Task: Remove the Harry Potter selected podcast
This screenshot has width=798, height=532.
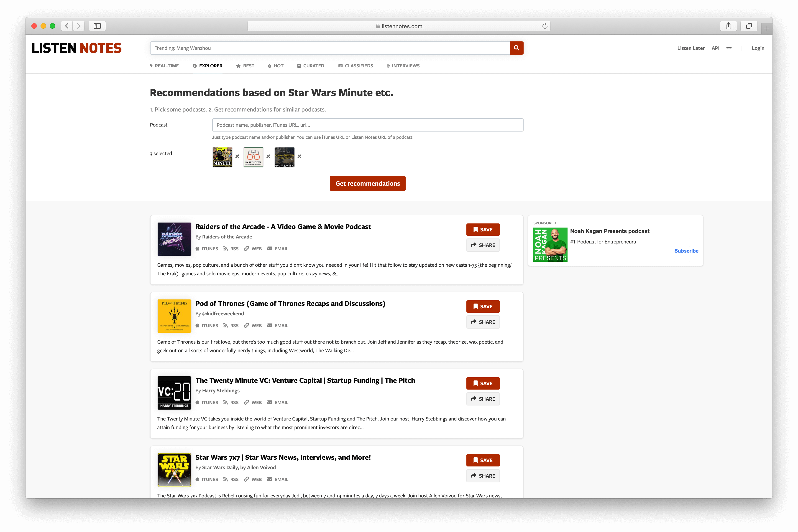Action: (268, 156)
